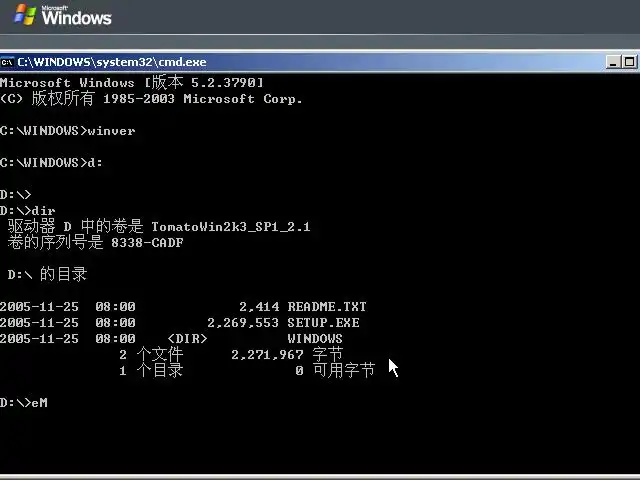
Task: Click the volume label TomatoWin2k3_SP1_2.1
Action: 231,227
